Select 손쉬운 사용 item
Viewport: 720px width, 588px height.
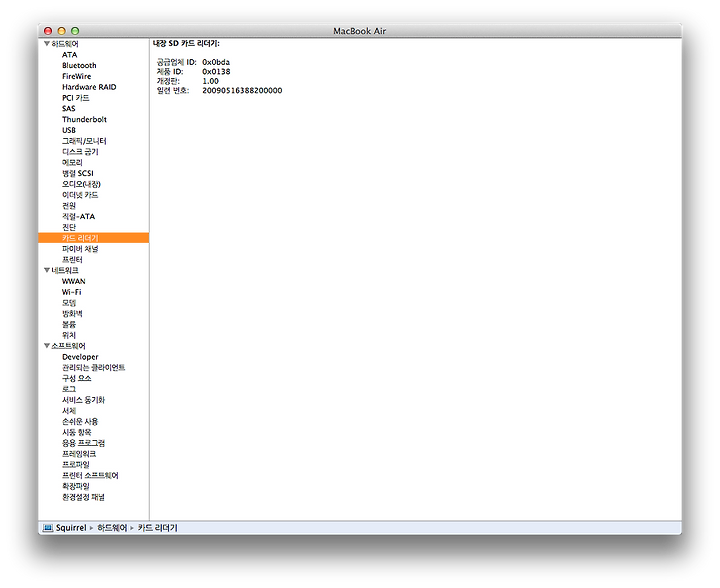80,421
